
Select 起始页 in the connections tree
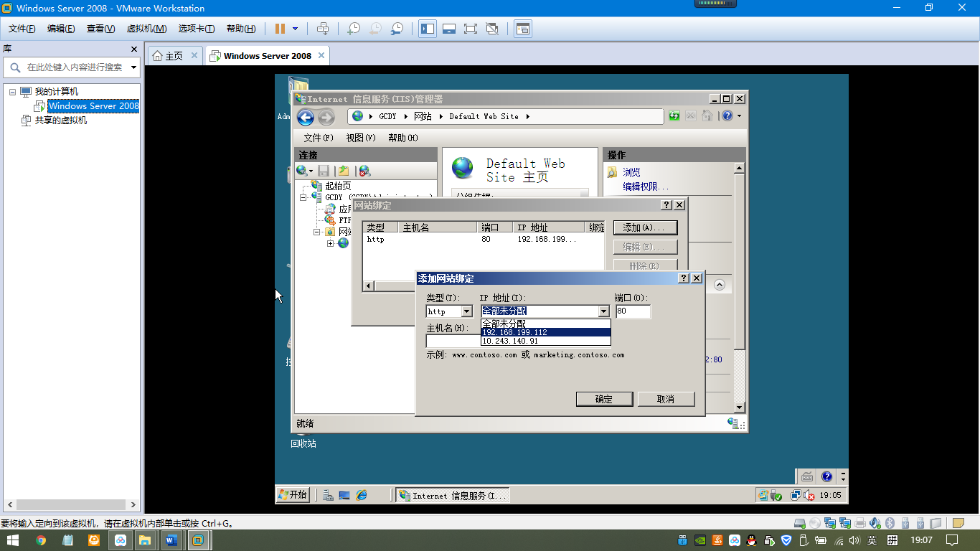tap(337, 186)
